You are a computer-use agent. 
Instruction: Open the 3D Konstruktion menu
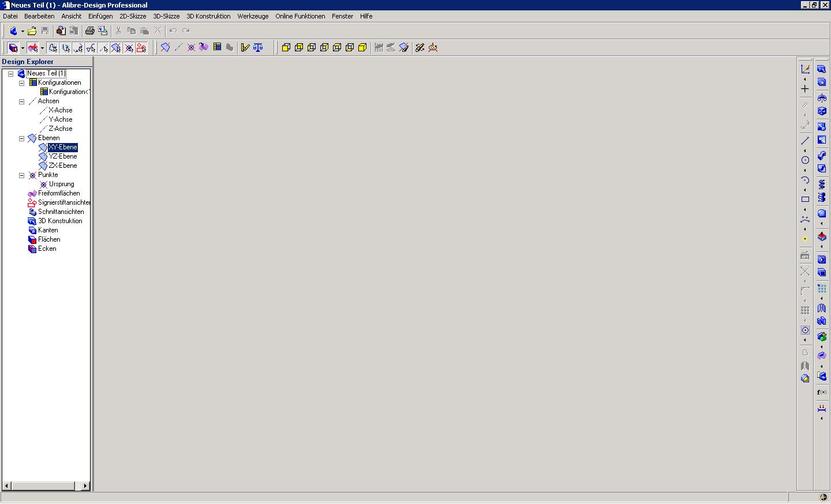click(x=208, y=16)
